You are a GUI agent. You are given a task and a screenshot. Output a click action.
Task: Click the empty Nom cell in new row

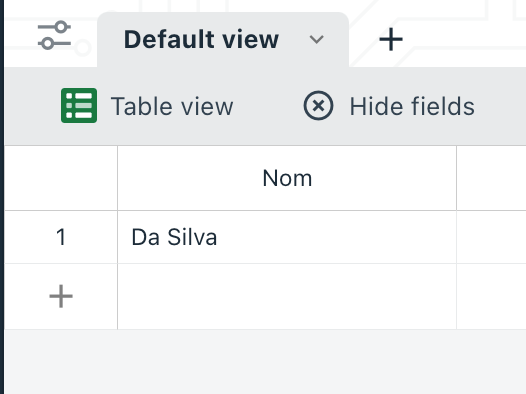(287, 296)
